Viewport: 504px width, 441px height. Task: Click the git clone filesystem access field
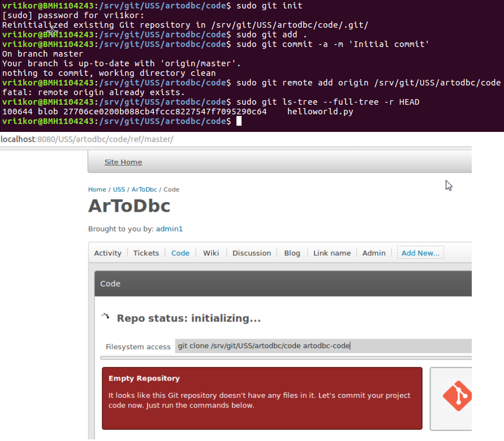pyautogui.click(x=322, y=346)
